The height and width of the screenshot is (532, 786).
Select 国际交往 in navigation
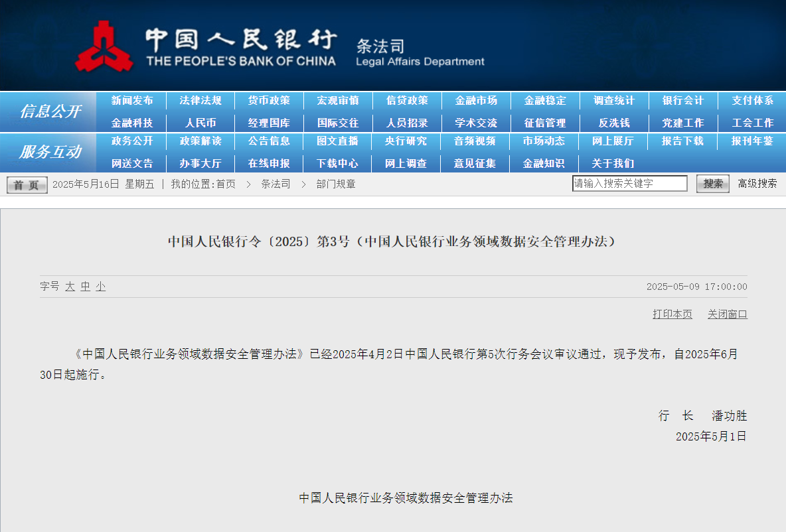[x=338, y=123]
